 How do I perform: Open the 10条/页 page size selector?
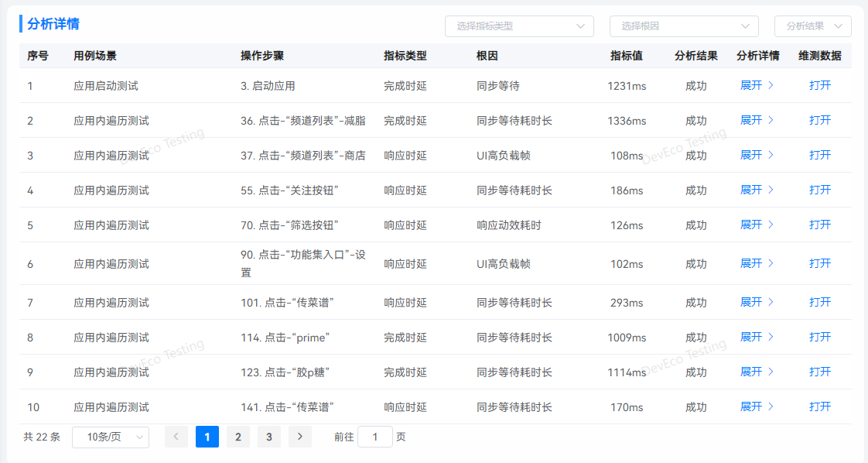pos(111,437)
